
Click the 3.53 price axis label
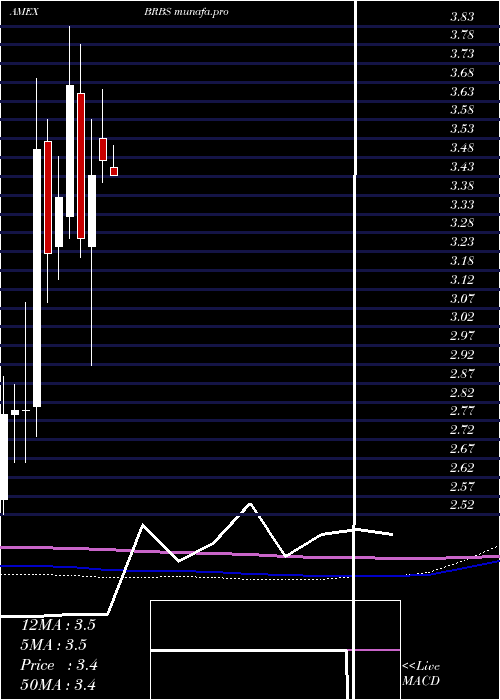[x=462, y=129]
